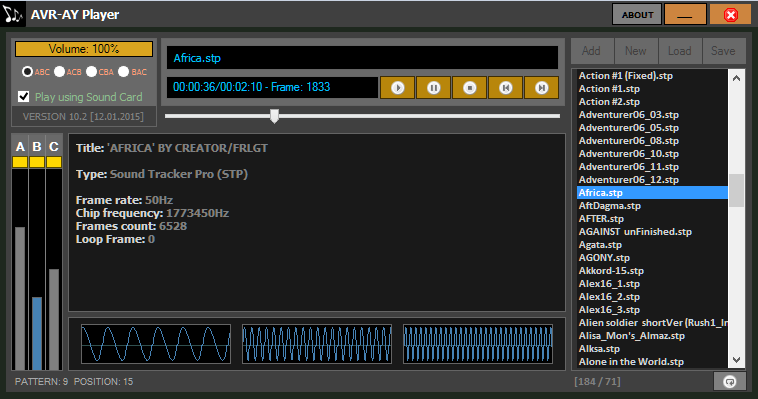758x399 pixels.
Task: Select Alex16_2.stp in playlist
Action: (652, 297)
